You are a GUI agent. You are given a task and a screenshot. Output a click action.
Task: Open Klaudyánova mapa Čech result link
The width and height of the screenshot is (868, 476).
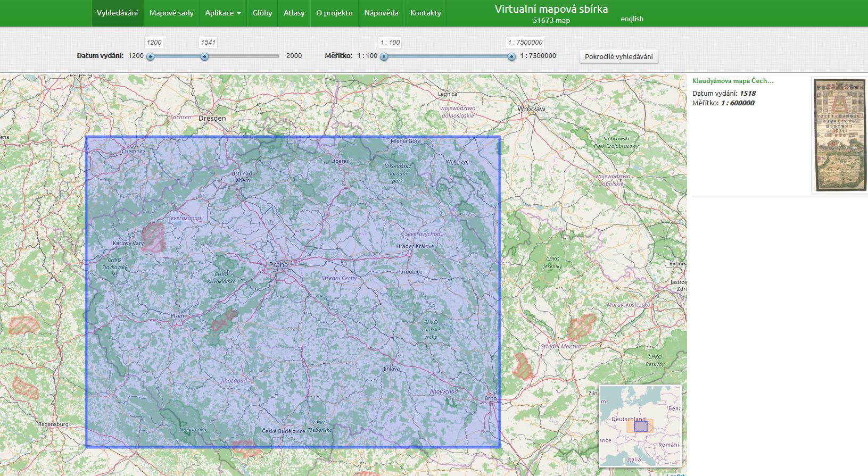tap(733, 81)
